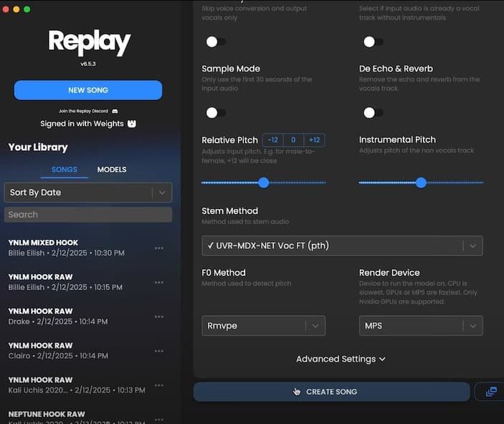Set Relative Pitch to +12
The width and height of the screenshot is (504, 424).
pyautogui.click(x=314, y=140)
